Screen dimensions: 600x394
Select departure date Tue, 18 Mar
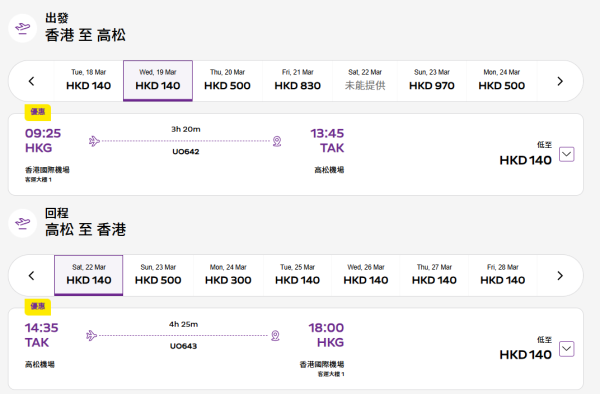(88, 81)
